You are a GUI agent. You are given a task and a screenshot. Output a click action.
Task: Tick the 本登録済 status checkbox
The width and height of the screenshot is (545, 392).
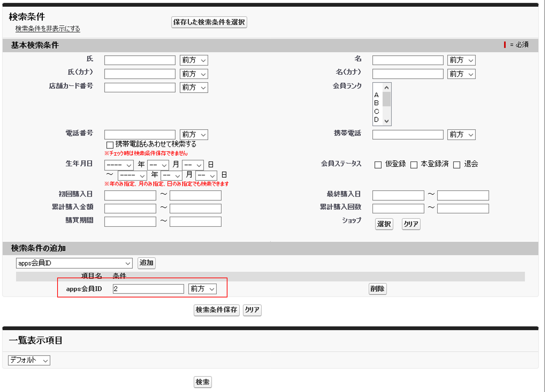(414, 165)
